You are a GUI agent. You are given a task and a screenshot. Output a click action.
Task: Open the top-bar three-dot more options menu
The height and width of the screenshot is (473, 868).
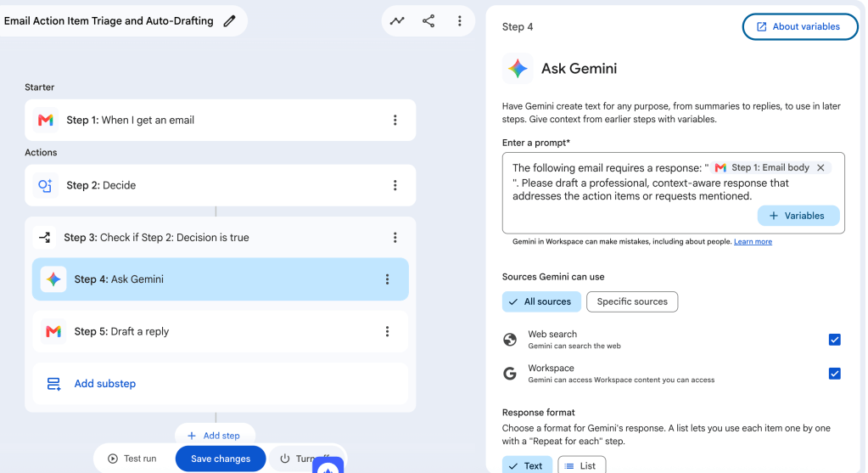click(460, 21)
